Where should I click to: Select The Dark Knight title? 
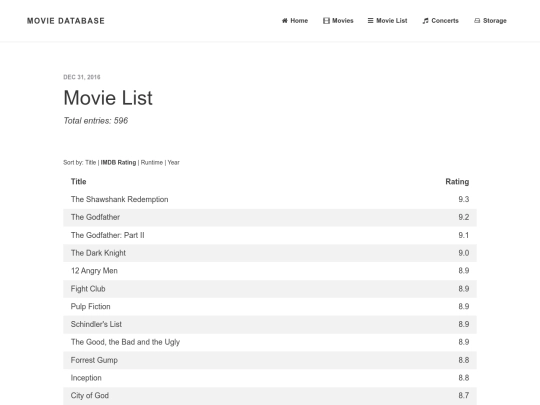pos(98,253)
